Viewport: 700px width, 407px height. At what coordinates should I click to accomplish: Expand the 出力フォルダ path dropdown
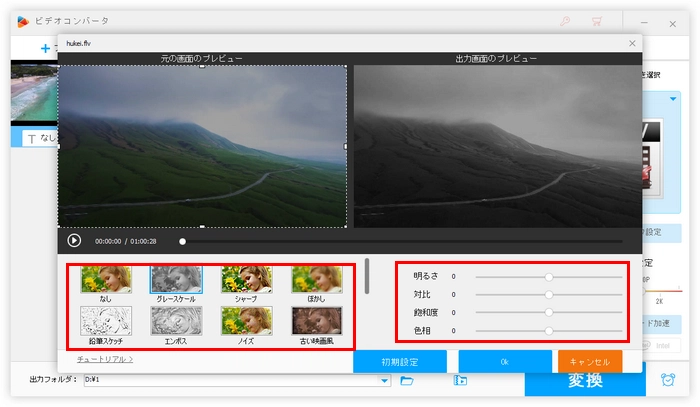[x=384, y=380]
